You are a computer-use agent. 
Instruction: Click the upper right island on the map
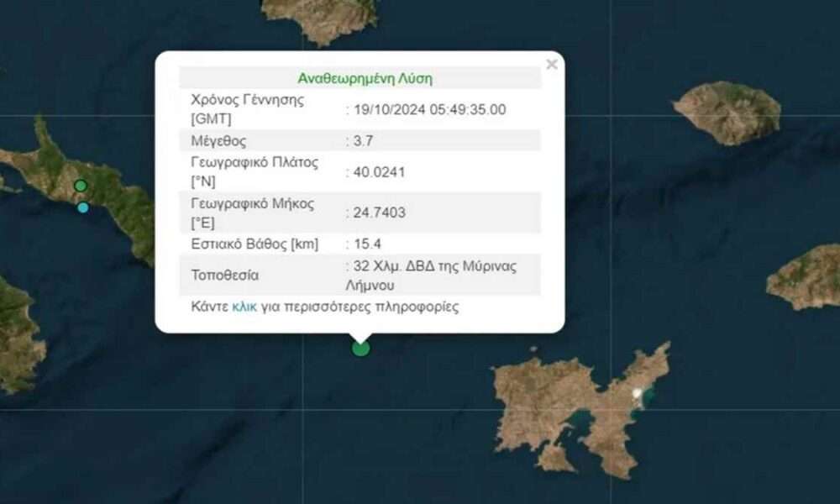pyautogui.click(x=727, y=113)
